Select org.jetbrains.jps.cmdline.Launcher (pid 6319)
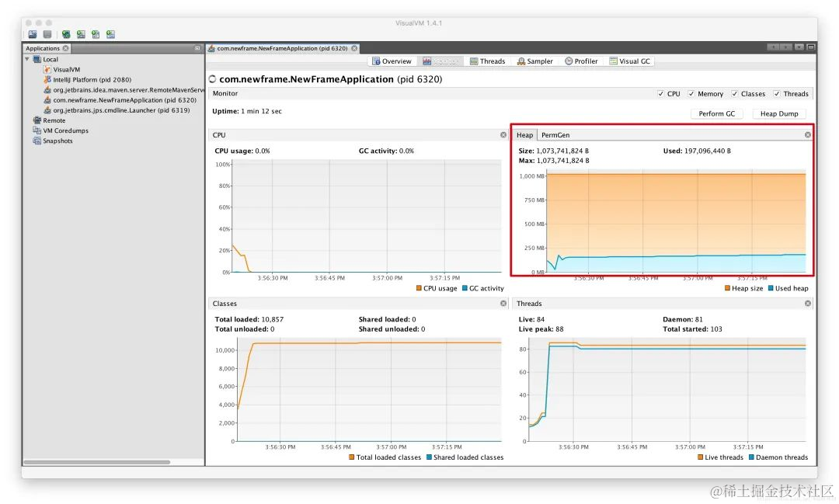839x504 pixels. pos(121,110)
